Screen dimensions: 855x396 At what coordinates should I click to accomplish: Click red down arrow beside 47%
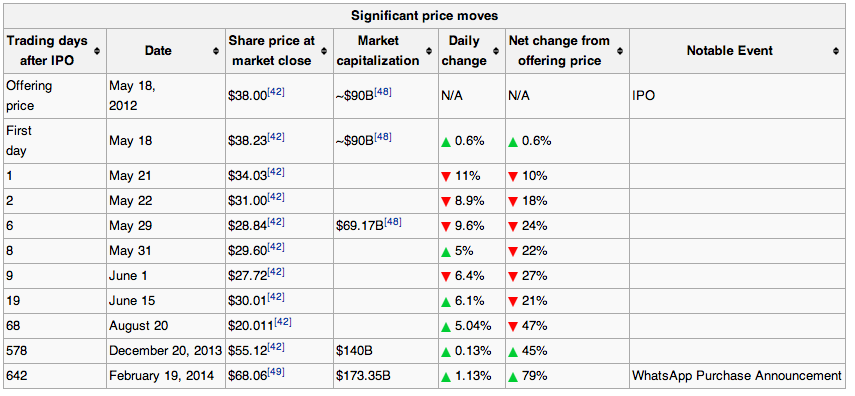coord(513,326)
